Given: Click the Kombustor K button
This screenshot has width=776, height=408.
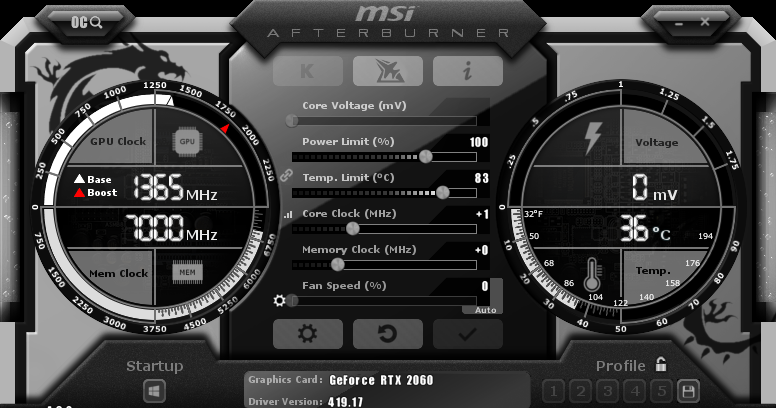Looking at the screenshot, I should point(307,71).
